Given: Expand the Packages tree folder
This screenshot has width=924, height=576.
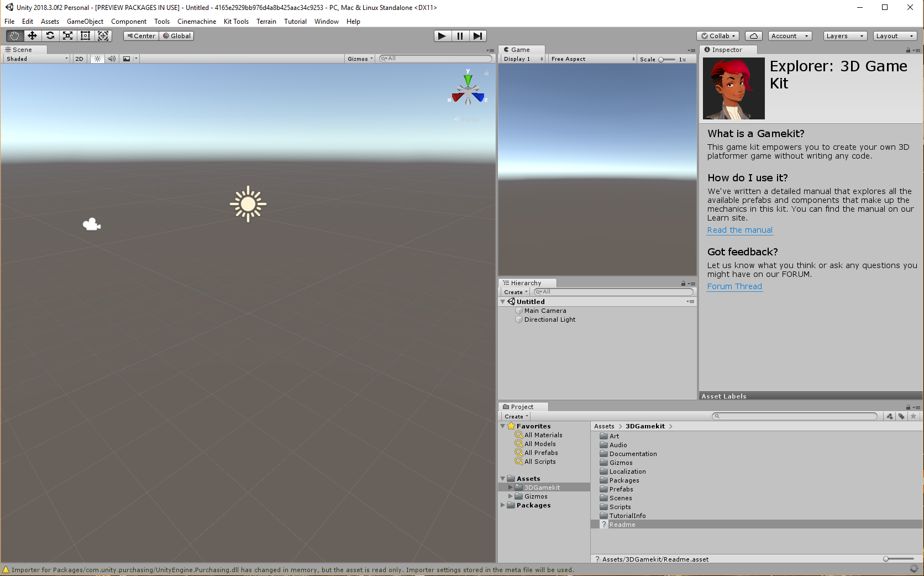Looking at the screenshot, I should [503, 505].
